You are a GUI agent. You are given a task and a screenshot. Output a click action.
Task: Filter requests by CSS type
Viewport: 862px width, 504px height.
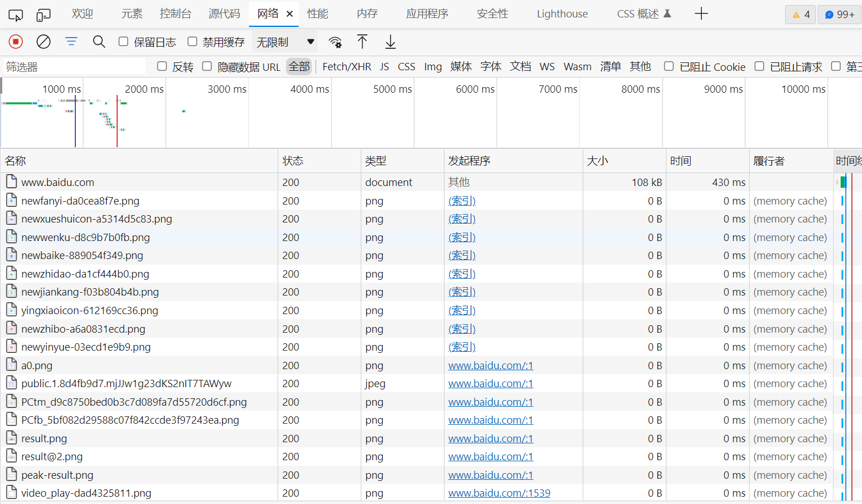(406, 67)
